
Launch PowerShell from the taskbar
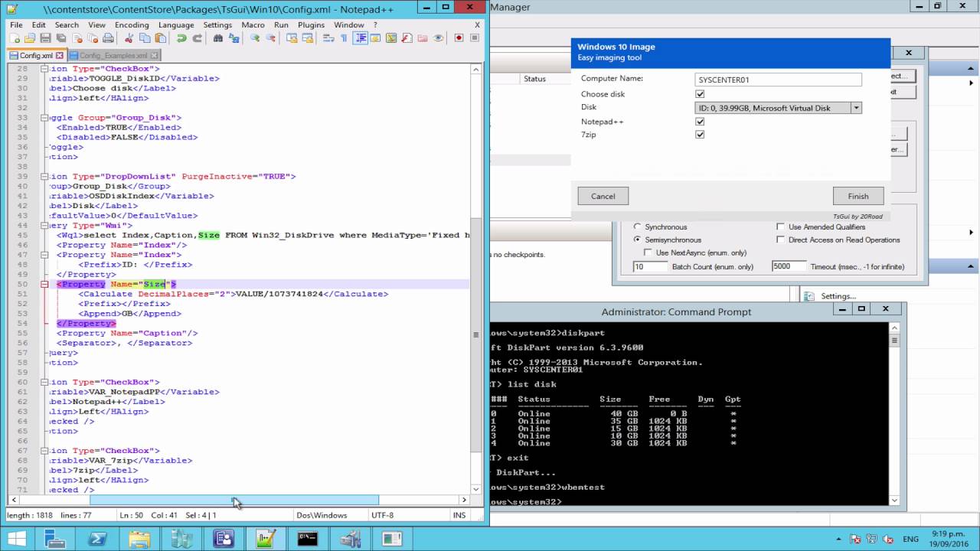click(97, 539)
